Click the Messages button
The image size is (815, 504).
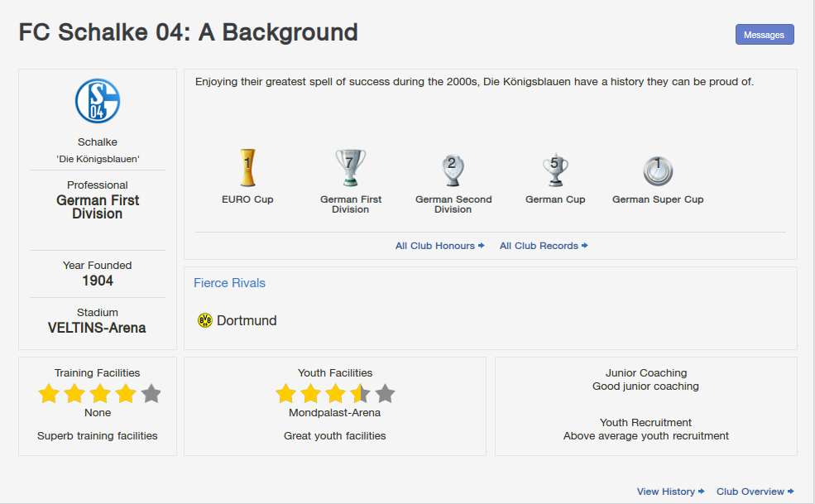pos(765,35)
